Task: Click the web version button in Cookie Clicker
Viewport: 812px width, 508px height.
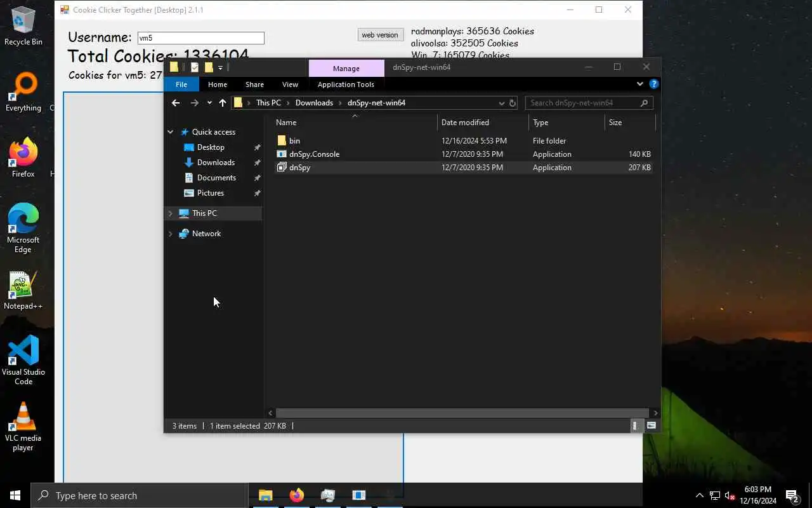Action: click(x=380, y=35)
